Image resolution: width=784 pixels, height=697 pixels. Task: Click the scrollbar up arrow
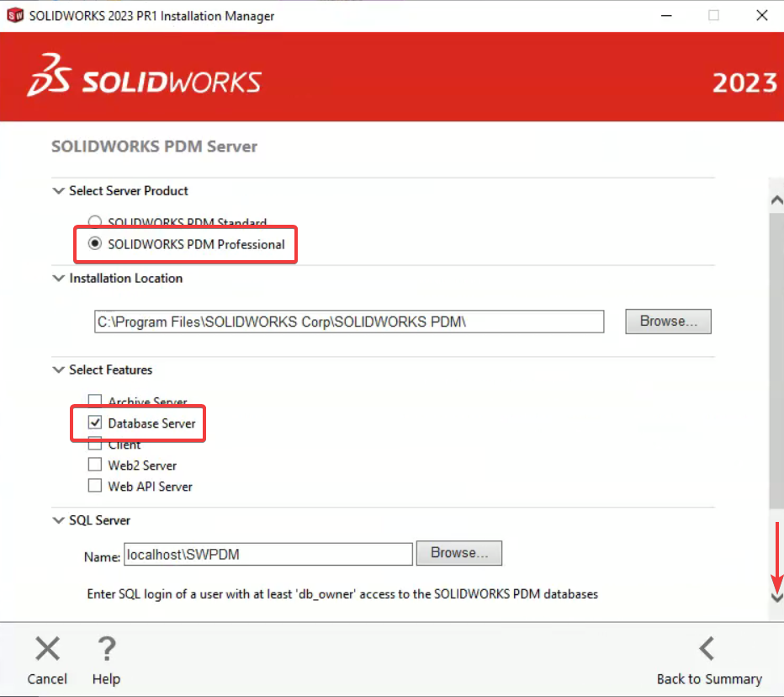tap(776, 200)
